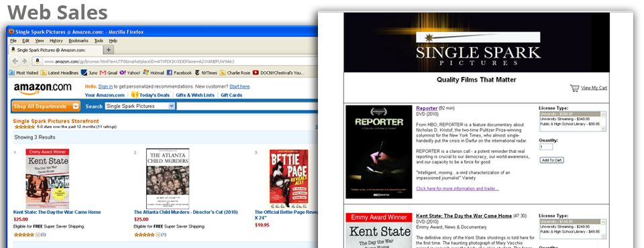Image resolution: width=644 pixels, height=248 pixels.
Task: Expand rating dropdown under Kent State product
Action: pos(38,235)
